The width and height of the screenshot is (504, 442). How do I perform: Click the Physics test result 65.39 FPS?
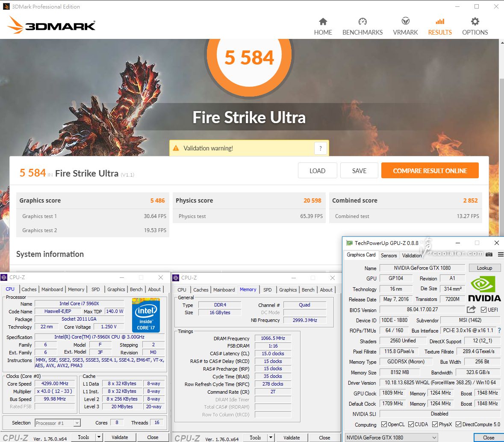[x=312, y=216]
